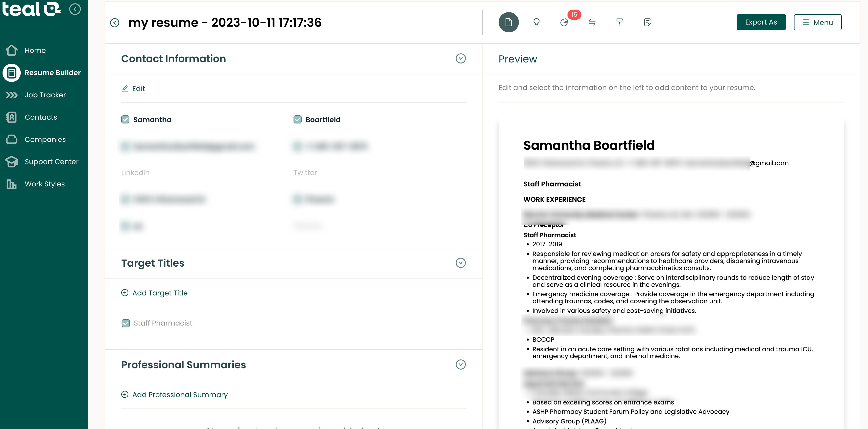This screenshot has height=429, width=868.
Task: Uncheck the Samantha first name checkbox
Action: 125,119
